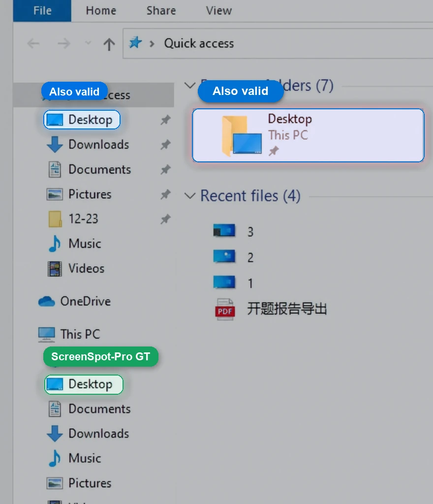
Task: Open Music listed below 12-23
Action: pyautogui.click(x=74, y=244)
